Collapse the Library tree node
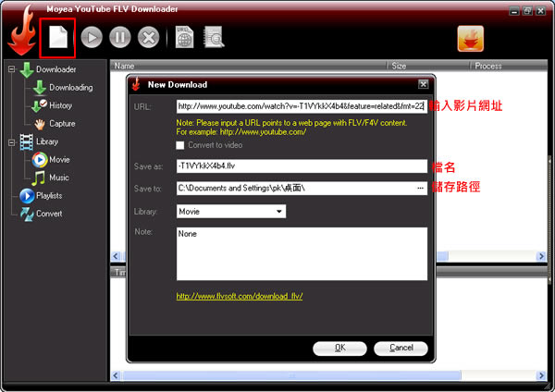Screen dimensions: 555x392 [12, 142]
